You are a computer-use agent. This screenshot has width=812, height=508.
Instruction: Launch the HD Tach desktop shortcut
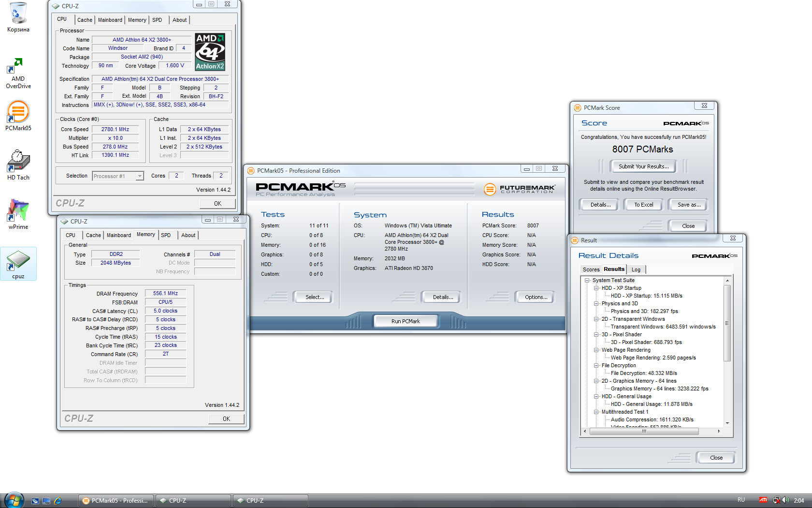[18, 165]
